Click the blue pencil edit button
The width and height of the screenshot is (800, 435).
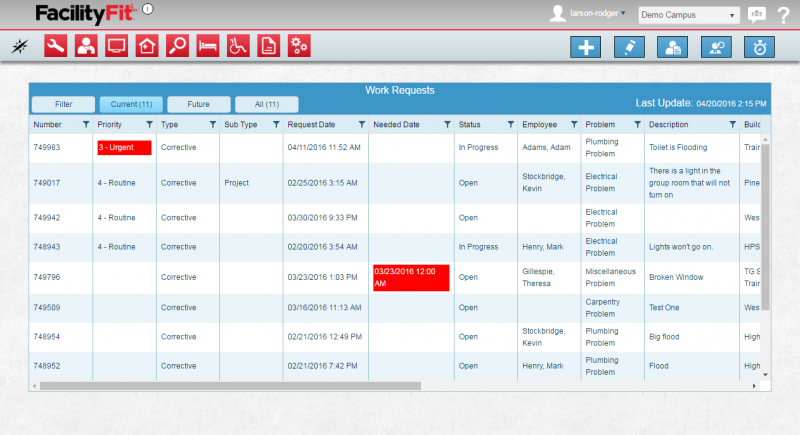coord(629,47)
